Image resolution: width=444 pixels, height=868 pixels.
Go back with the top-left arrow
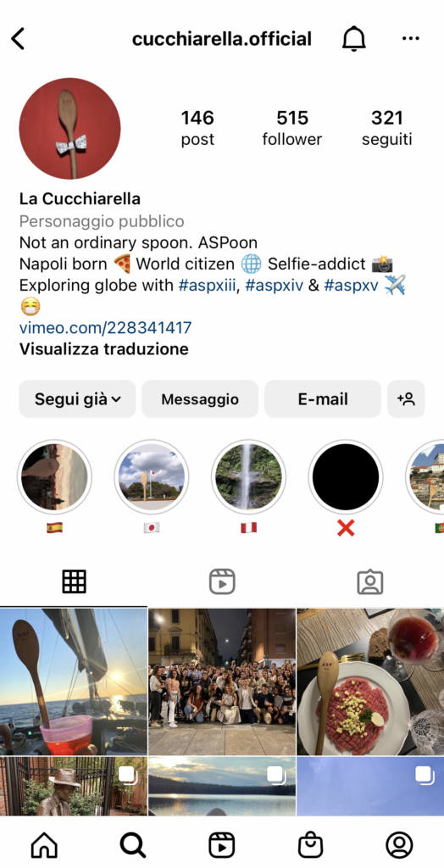click(x=18, y=39)
